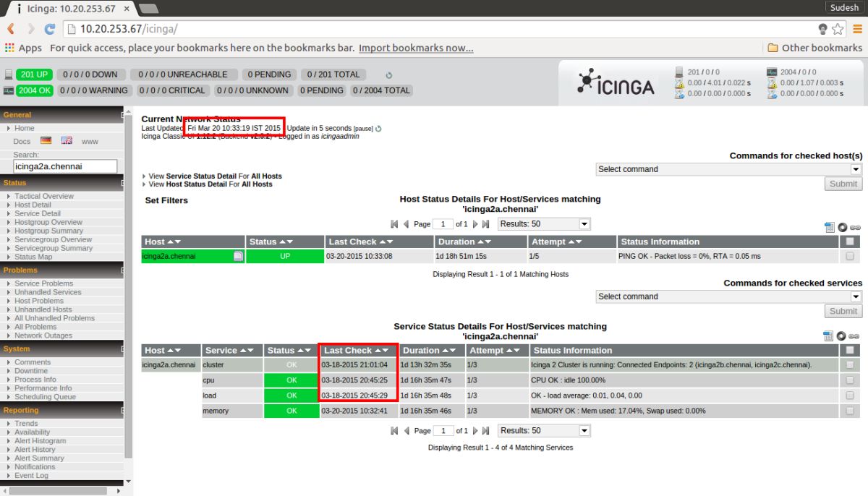Open the Apps bookmarks shortcut
The width and height of the screenshot is (868, 496).
pos(23,48)
